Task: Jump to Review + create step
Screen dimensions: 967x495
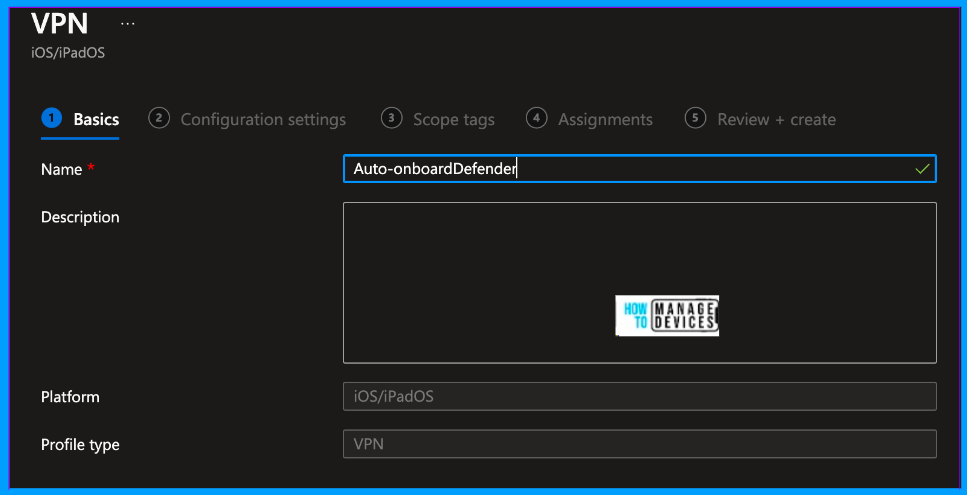Action: click(760, 120)
